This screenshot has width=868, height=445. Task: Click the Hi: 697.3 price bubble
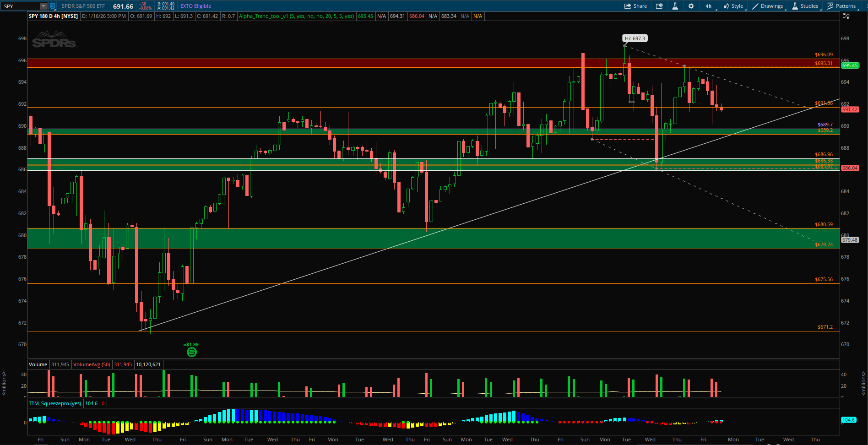[635, 38]
